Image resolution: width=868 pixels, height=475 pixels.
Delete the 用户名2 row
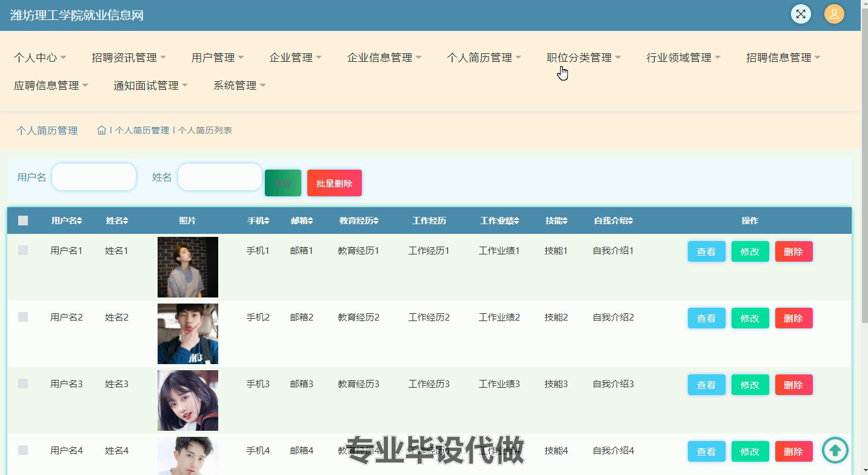pos(793,318)
